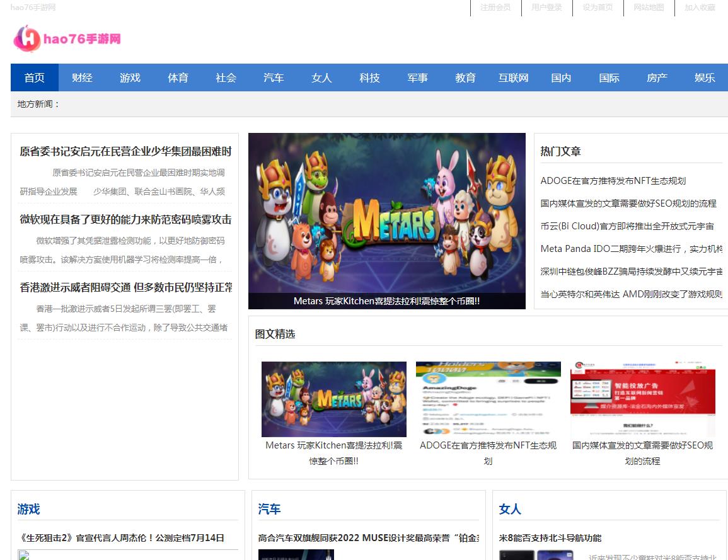Open 图文精选 caption 国内媒体宣发的文章需要做好SEO规划的流程
The image size is (728, 560).
[x=642, y=453]
